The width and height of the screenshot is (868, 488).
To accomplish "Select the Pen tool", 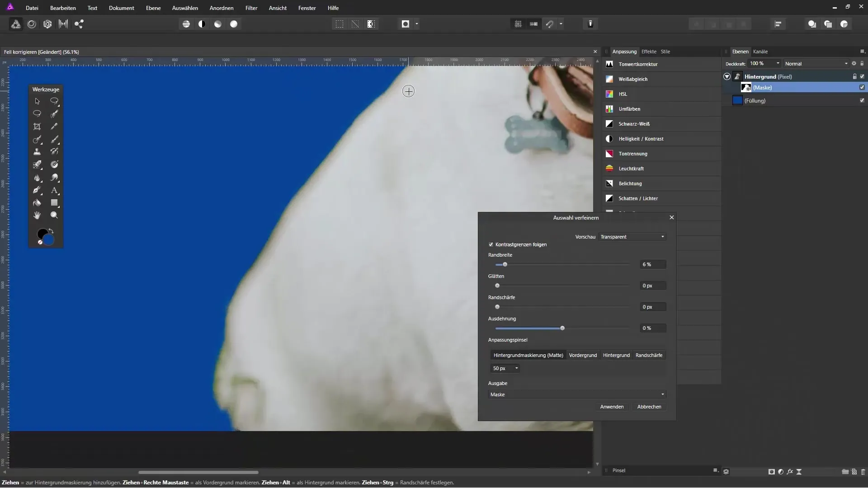I will click(x=37, y=190).
